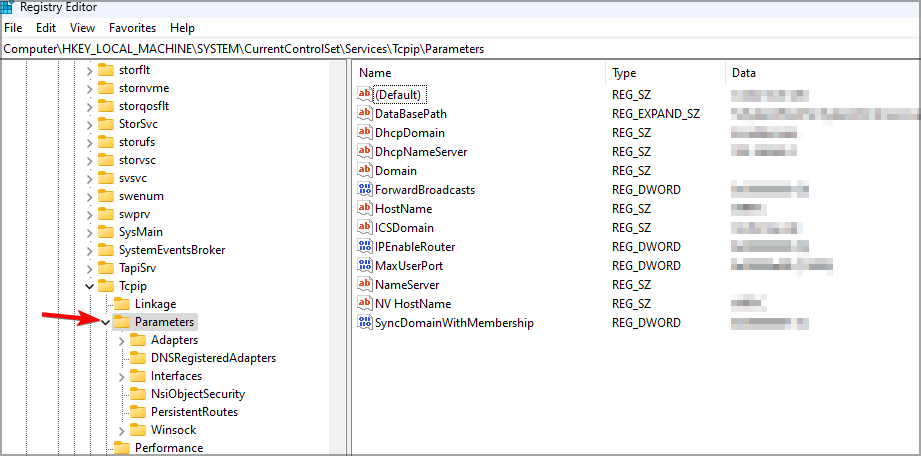Expand the storufs key
Screen dimensions: 921x456
[x=90, y=143]
